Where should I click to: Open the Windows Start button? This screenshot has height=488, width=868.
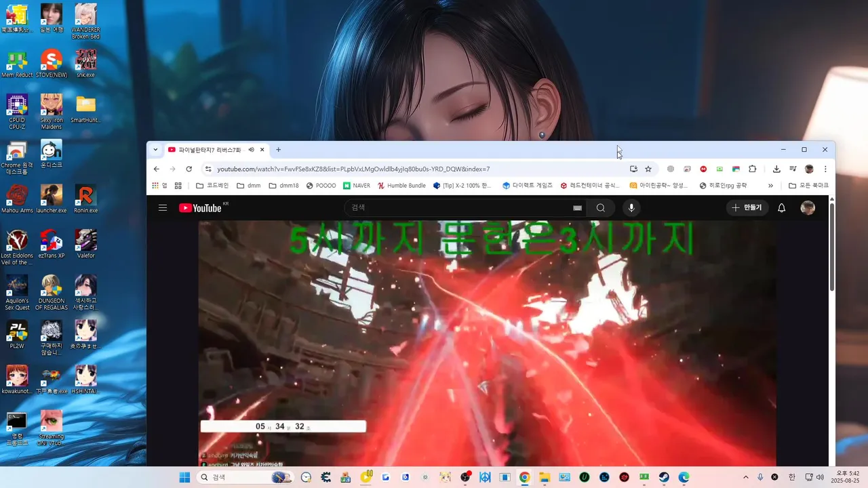click(x=184, y=477)
